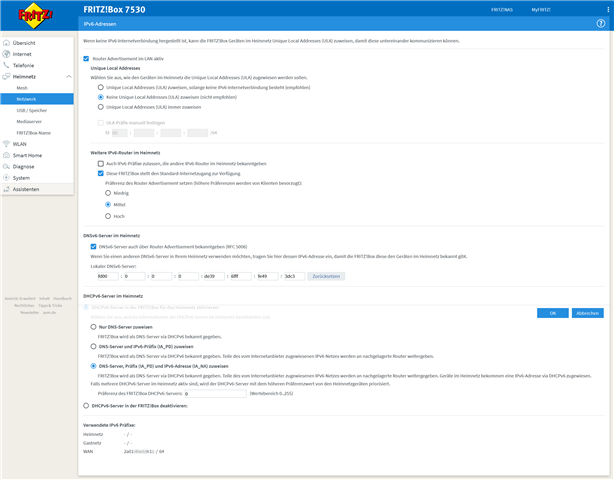Enable Auch IPv6-Präfixe zulassen checkbox
Image resolution: width=614 pixels, height=480 pixels.
101,164
